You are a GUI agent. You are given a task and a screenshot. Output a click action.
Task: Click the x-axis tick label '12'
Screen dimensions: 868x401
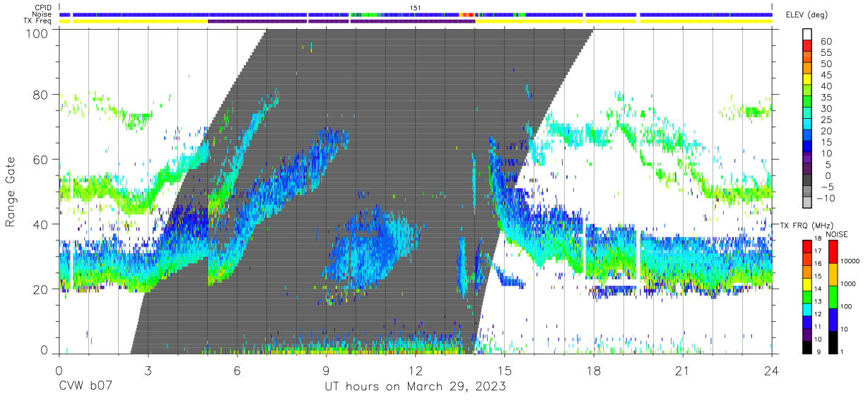tap(416, 371)
